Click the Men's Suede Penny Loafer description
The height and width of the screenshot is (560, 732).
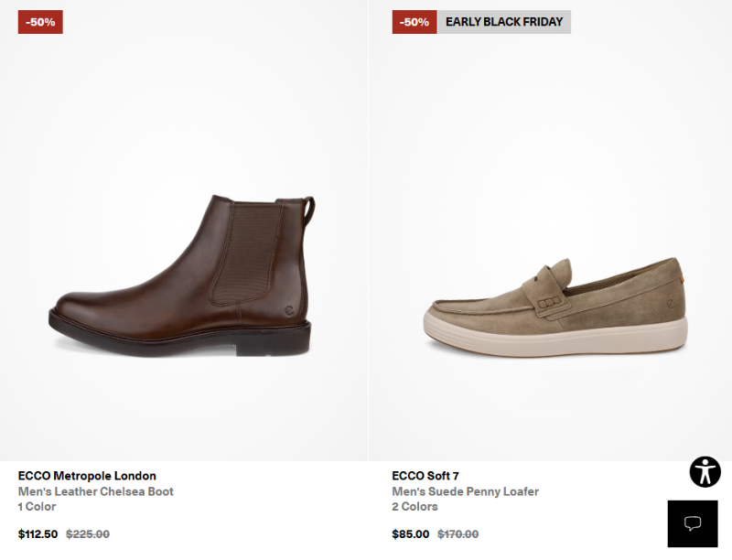(465, 491)
